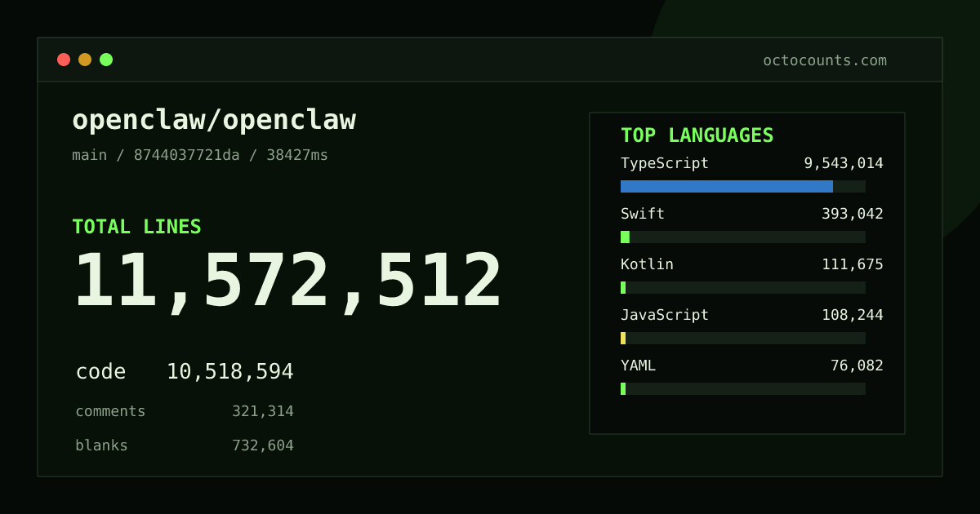The image size is (980, 514).
Task: Select the 10,518,594 code count
Action: pos(230,372)
